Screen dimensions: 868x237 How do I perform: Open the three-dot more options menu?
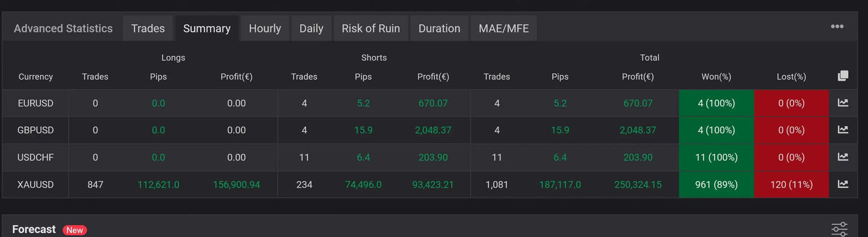837,26
